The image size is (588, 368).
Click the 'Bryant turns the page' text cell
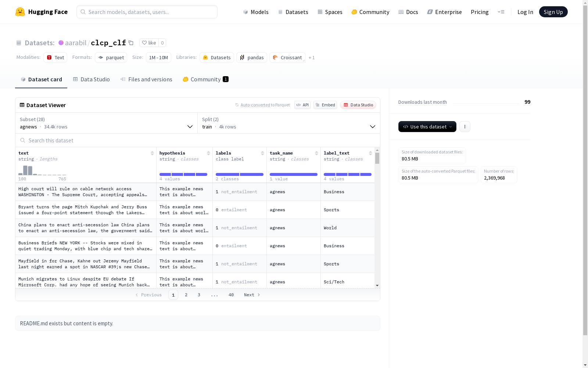tap(86, 210)
